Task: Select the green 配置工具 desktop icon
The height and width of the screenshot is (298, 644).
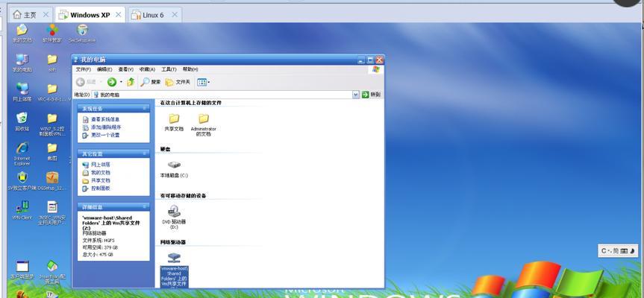Action: pyautogui.click(x=52, y=272)
